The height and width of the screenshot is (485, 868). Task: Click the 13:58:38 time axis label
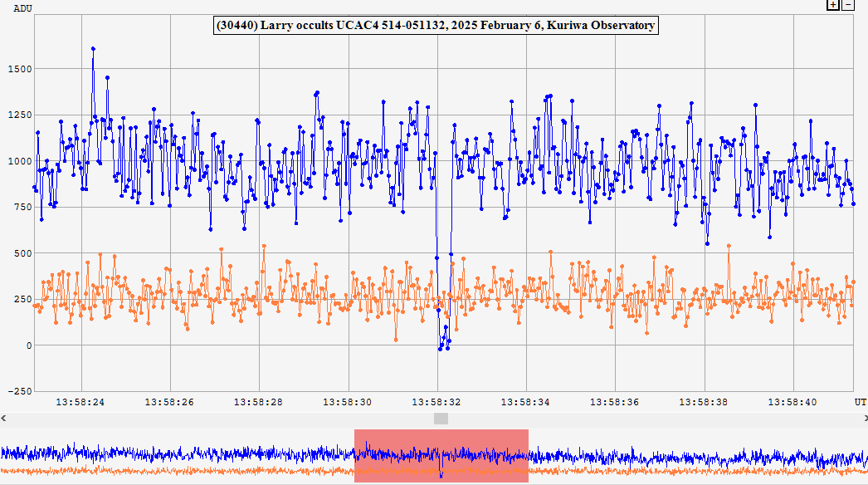point(704,403)
